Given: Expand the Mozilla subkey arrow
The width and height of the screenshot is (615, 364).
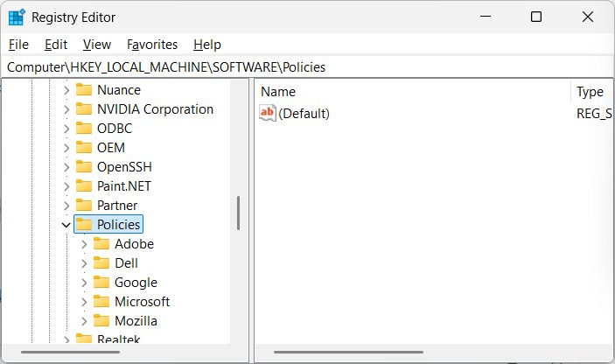Looking at the screenshot, I should 84,321.
